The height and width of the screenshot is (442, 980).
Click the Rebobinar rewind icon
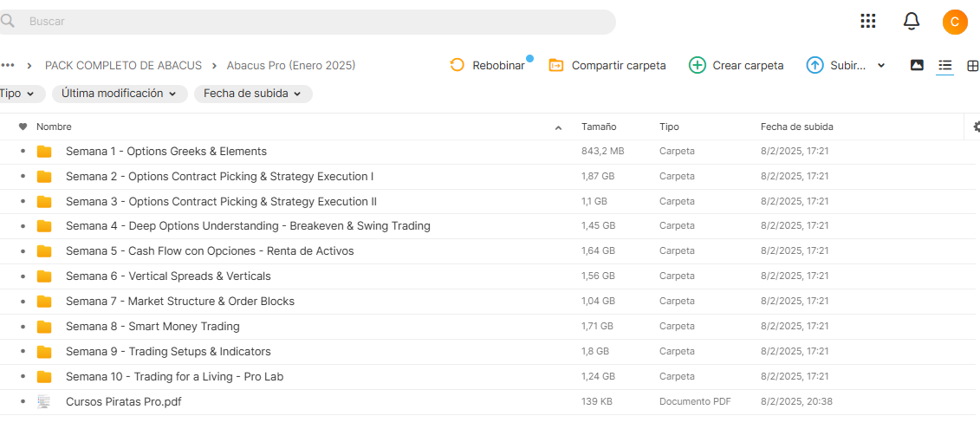457,65
